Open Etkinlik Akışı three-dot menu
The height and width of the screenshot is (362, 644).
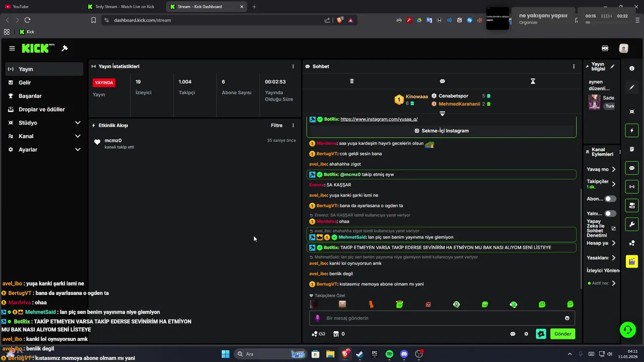(293, 125)
